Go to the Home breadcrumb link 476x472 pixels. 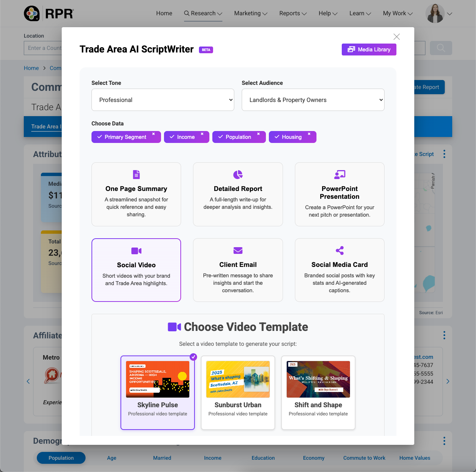click(31, 68)
